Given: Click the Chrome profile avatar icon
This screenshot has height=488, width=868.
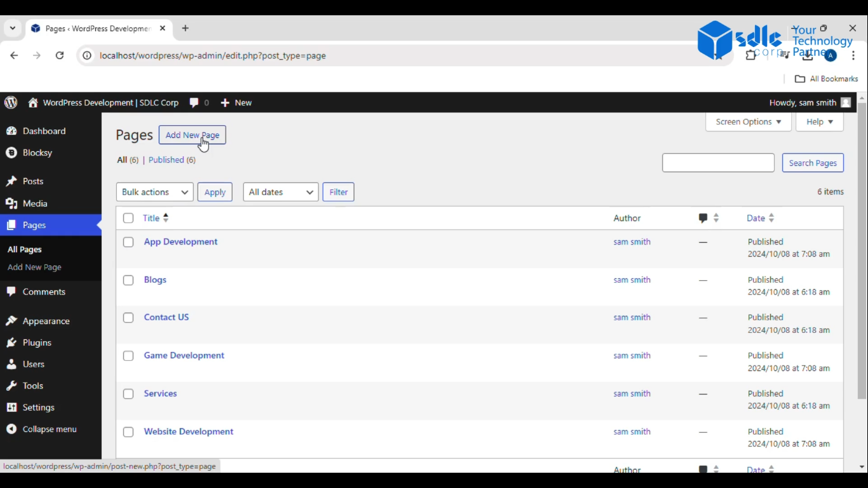Looking at the screenshot, I should coord(831,55).
